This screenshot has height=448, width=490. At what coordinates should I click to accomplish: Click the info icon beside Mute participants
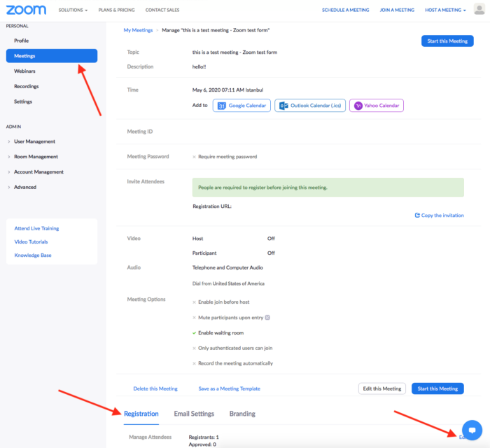coord(267,317)
